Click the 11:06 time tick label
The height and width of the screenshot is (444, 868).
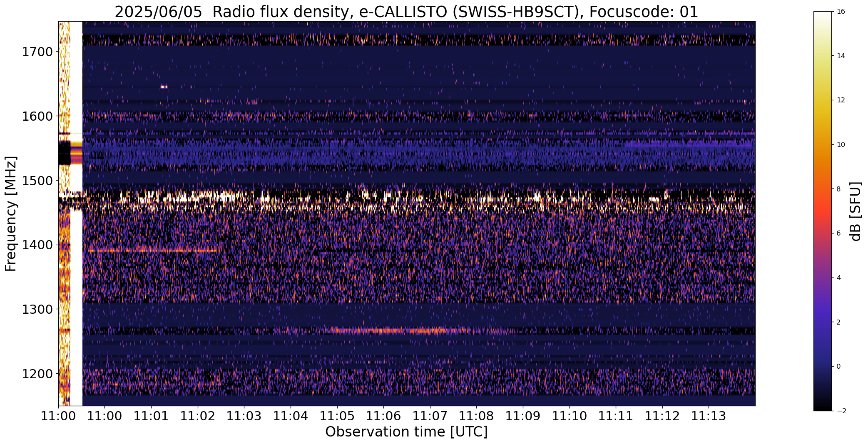pyautogui.click(x=383, y=416)
